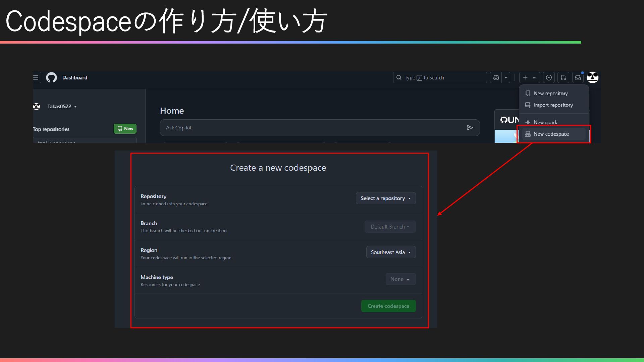The height and width of the screenshot is (362, 644).
Task: Select Import repository from the menu
Action: pyautogui.click(x=553, y=105)
